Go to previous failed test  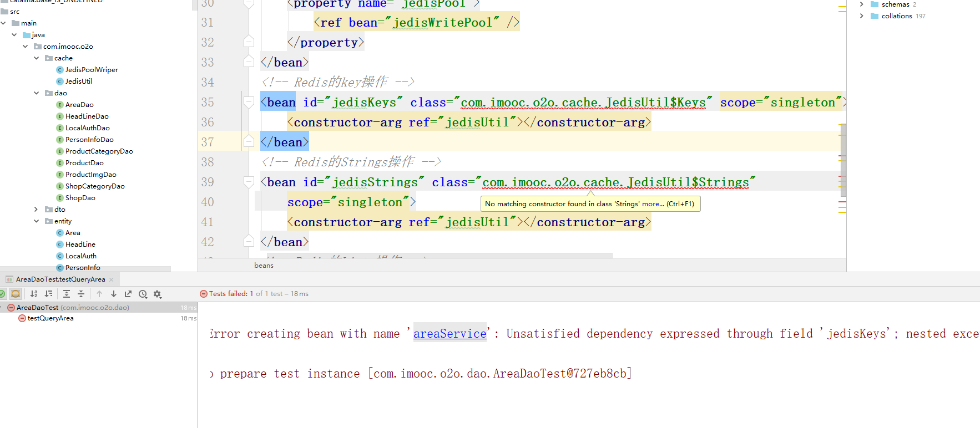pos(99,294)
